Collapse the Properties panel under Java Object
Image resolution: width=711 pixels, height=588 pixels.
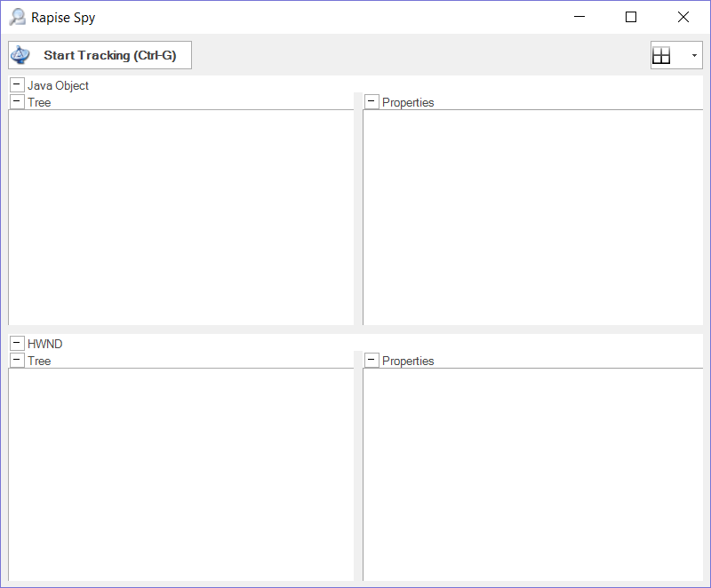[371, 102]
